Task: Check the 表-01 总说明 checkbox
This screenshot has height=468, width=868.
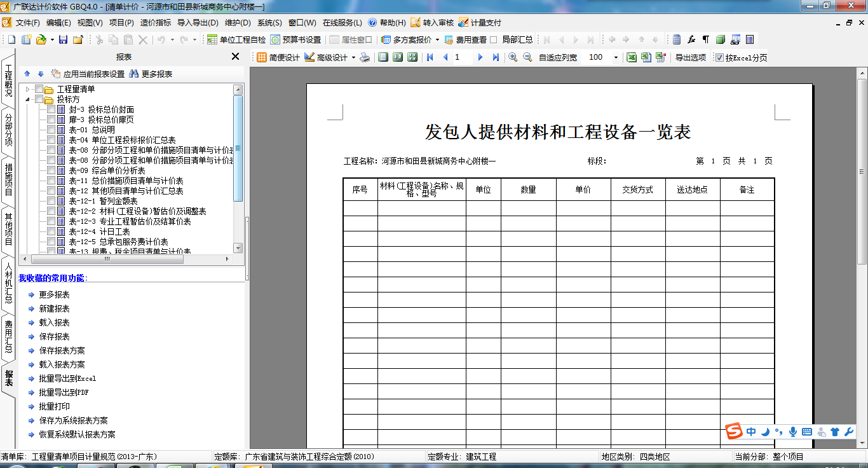Action: click(x=51, y=130)
